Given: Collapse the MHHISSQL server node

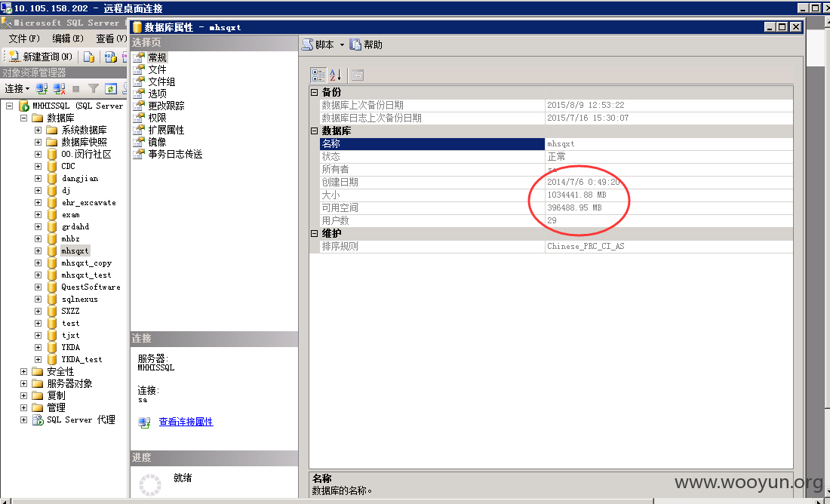Looking at the screenshot, I should (10, 106).
